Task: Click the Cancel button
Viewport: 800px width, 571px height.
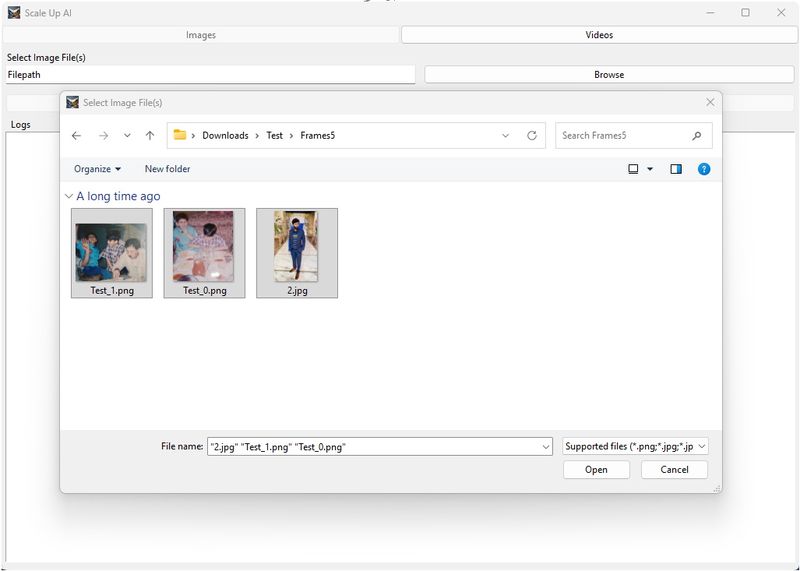Action: point(674,470)
